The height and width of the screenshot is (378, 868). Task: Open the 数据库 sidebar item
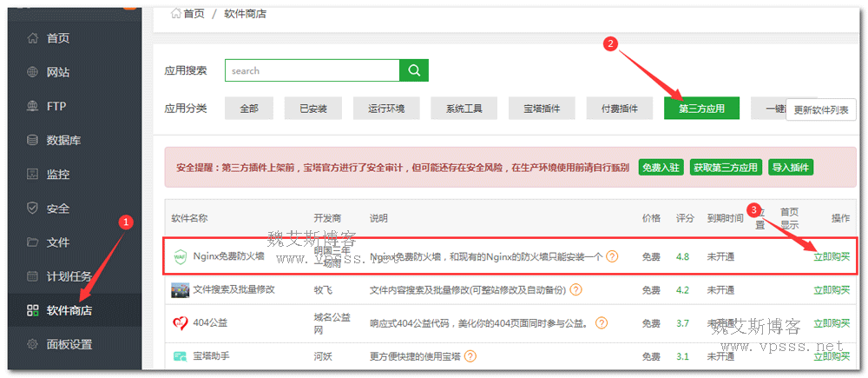[75, 140]
